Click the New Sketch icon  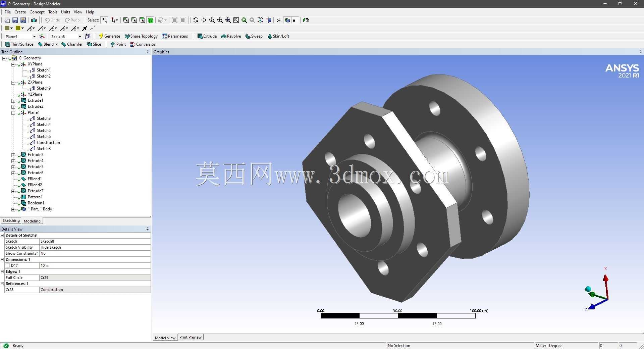tap(88, 36)
